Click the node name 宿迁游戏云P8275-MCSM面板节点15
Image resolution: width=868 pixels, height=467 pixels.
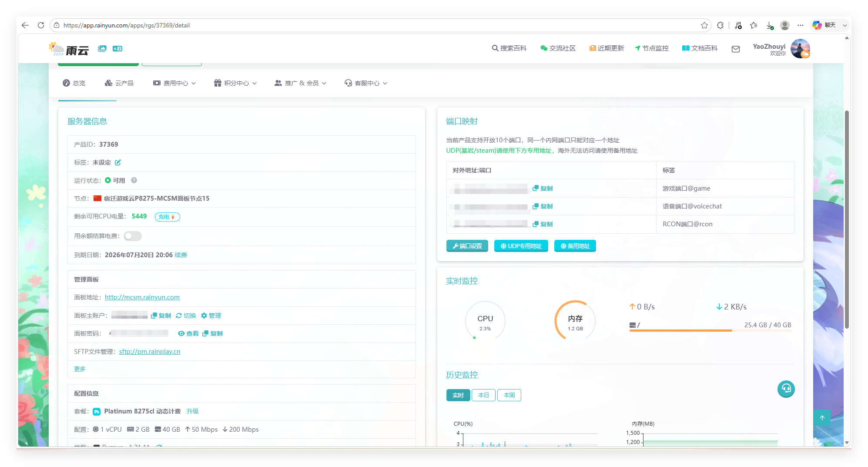click(157, 198)
